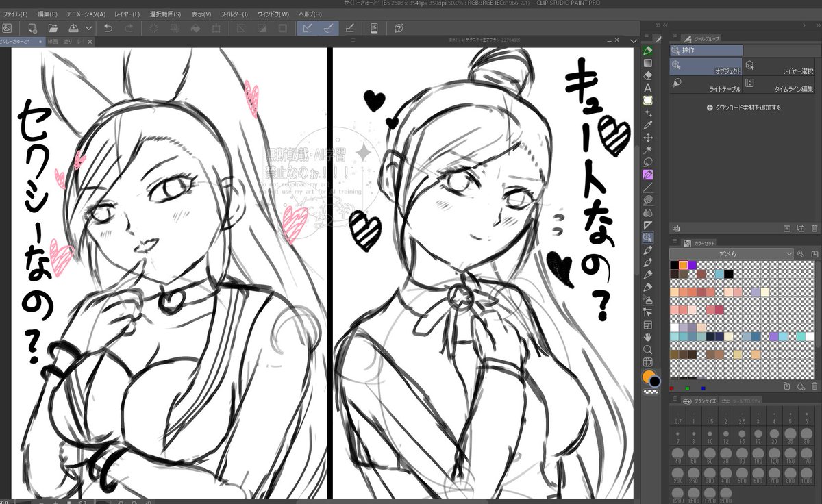The image size is (822, 504).
Task: Open the 編集(E) menu
Action: coord(48,14)
